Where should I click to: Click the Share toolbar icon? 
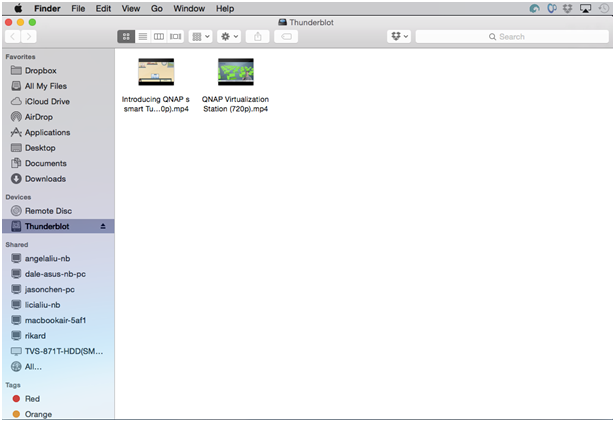tap(257, 36)
